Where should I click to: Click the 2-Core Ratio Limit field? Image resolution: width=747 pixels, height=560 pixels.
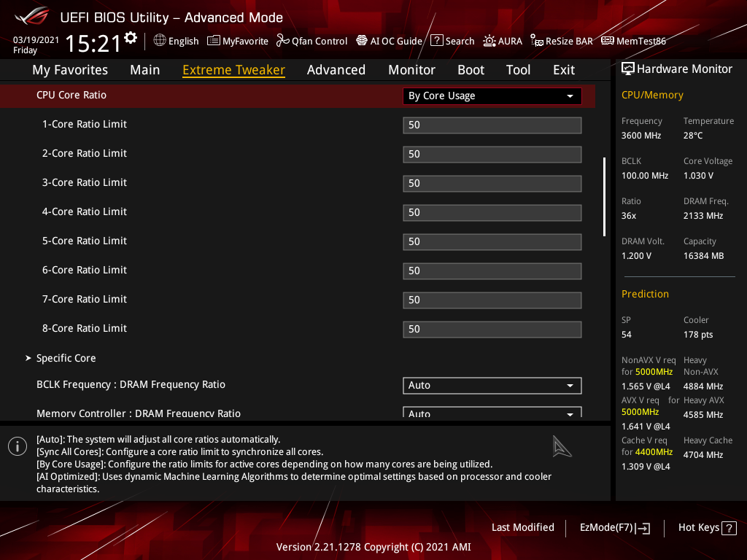coord(492,155)
